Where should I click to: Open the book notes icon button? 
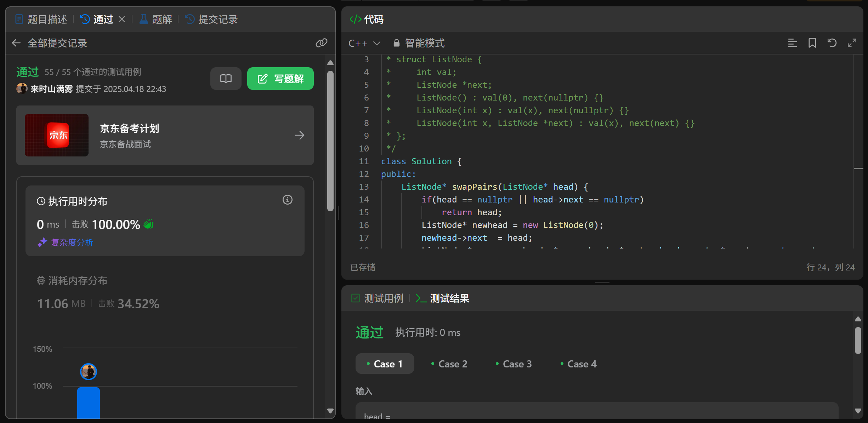point(226,79)
